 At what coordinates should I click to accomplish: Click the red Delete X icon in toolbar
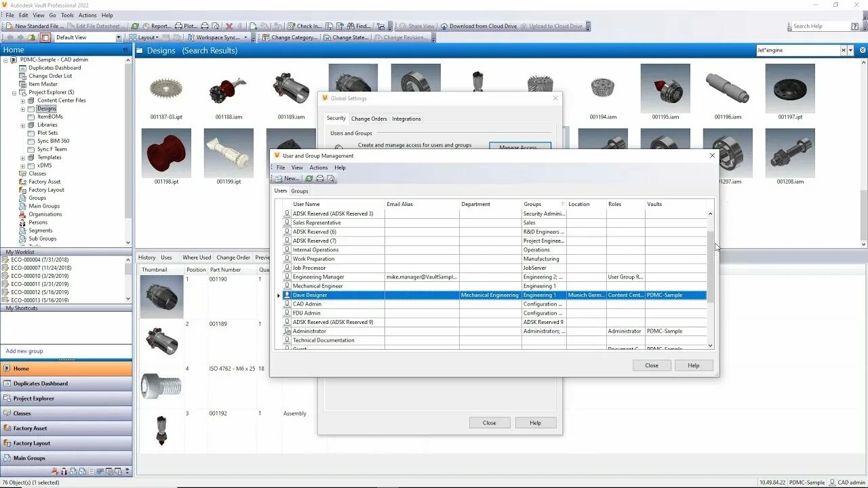[229, 26]
